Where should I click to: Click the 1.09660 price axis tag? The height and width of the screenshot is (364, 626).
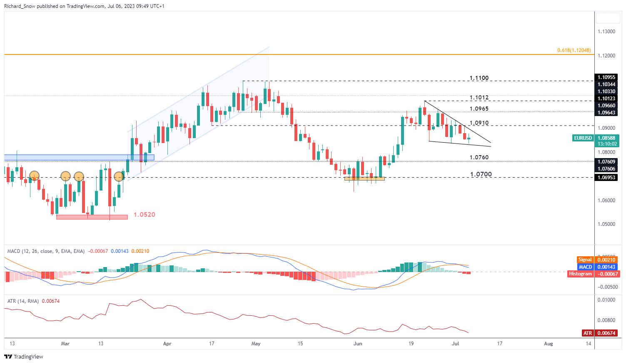coord(607,106)
